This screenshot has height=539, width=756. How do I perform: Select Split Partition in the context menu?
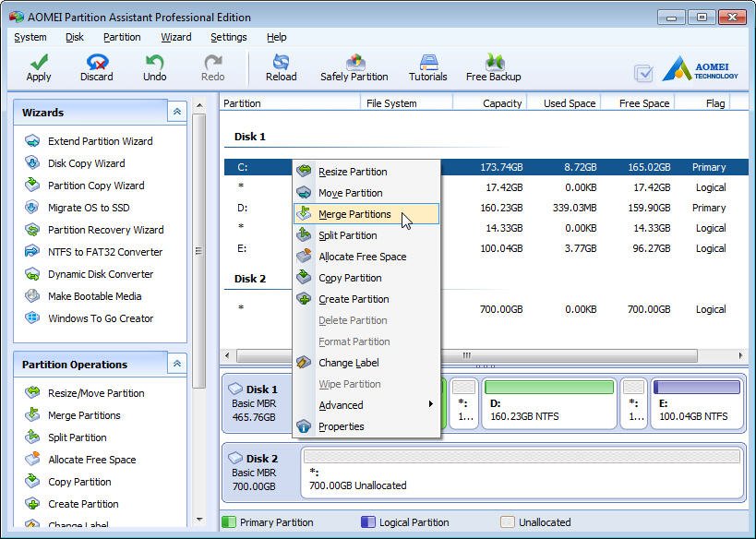click(366, 235)
